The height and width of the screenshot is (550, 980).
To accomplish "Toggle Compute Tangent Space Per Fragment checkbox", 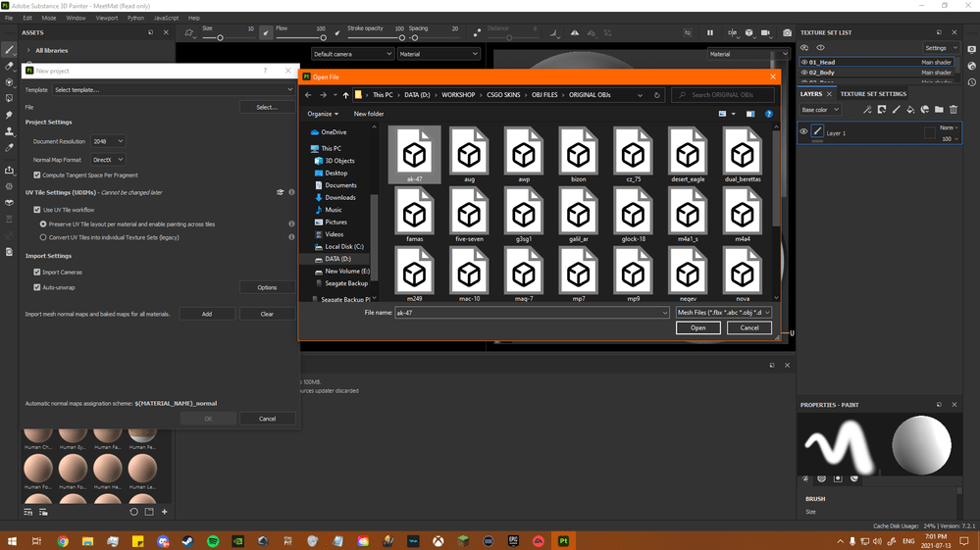I will pyautogui.click(x=37, y=175).
